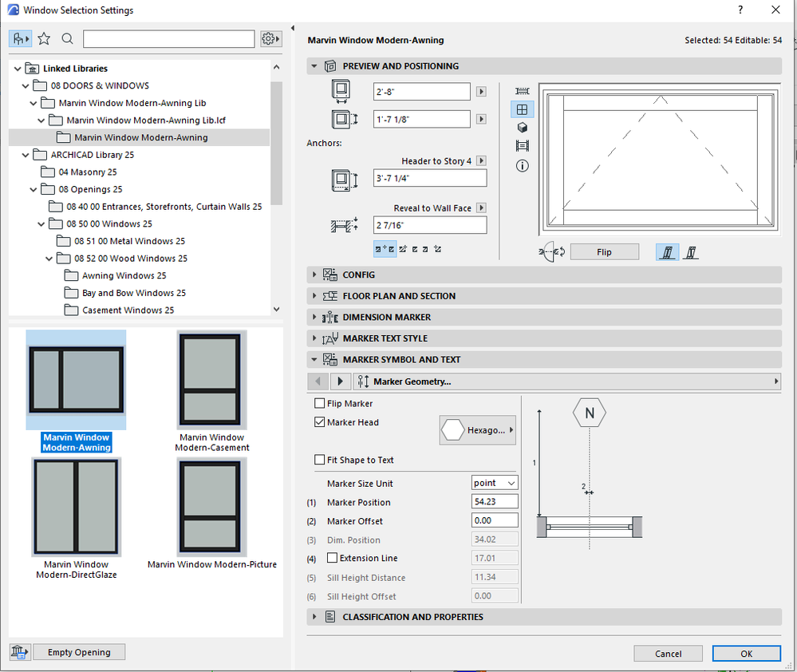The height and width of the screenshot is (672, 797).
Task: Switch preview to picture view icon
Action: [522, 146]
